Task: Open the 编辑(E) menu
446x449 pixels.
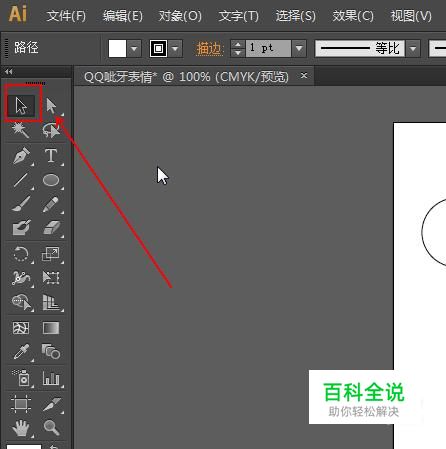Action: tap(123, 16)
